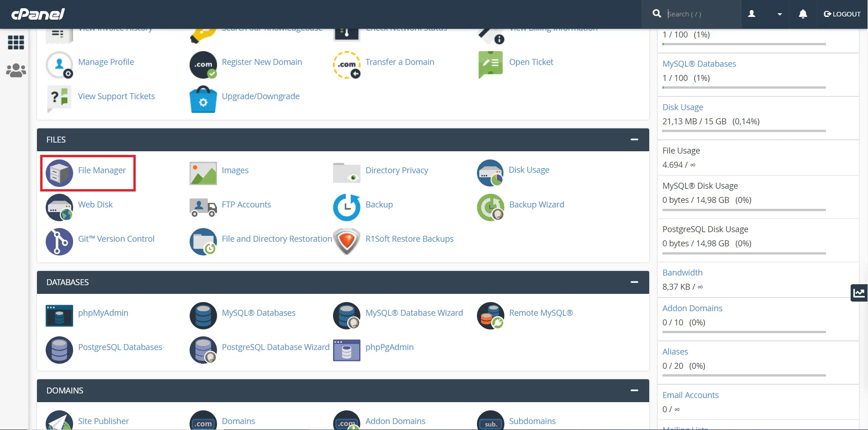
Task: Open the Addon Domains statistics link
Action: (692, 308)
